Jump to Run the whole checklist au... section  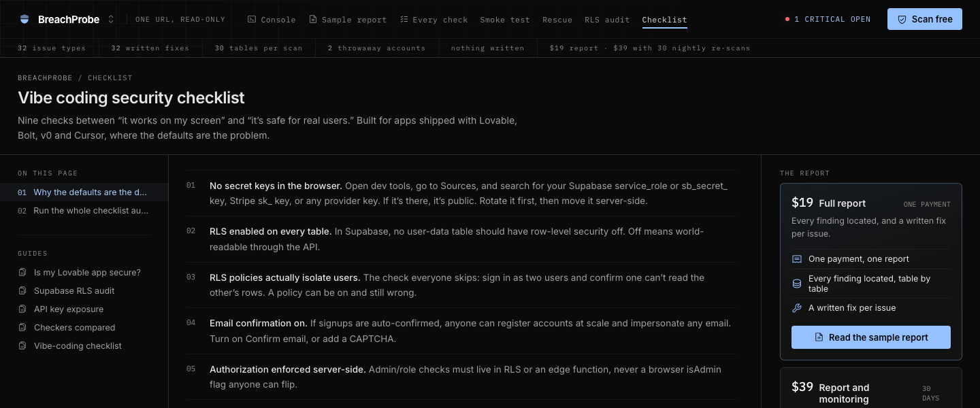point(84,211)
